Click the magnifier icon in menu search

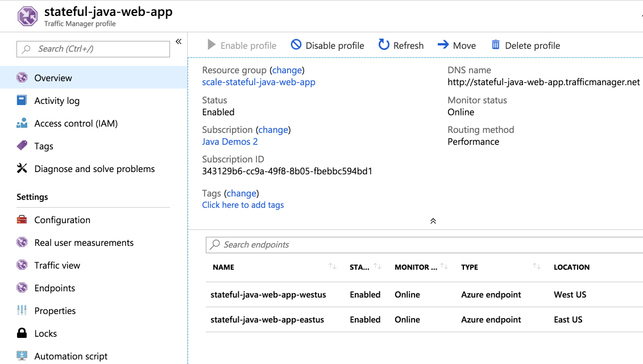[x=26, y=49]
